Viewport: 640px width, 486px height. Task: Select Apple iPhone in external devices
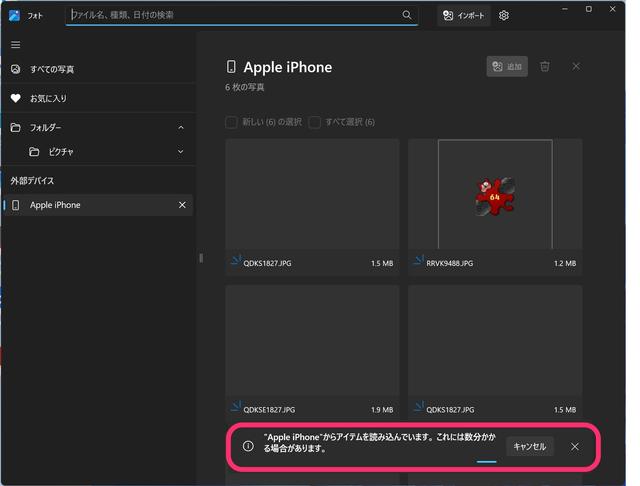(56, 205)
